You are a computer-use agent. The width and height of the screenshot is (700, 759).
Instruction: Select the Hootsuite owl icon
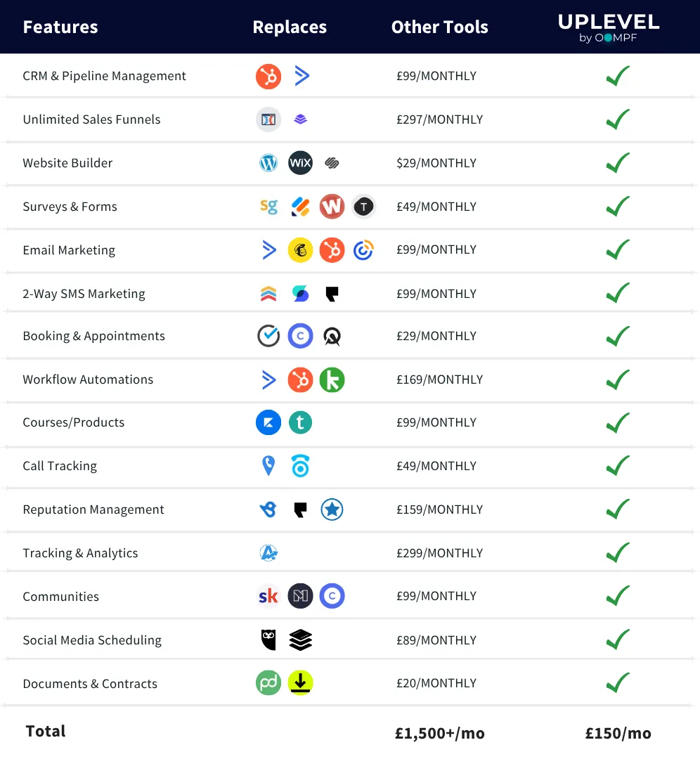268,640
